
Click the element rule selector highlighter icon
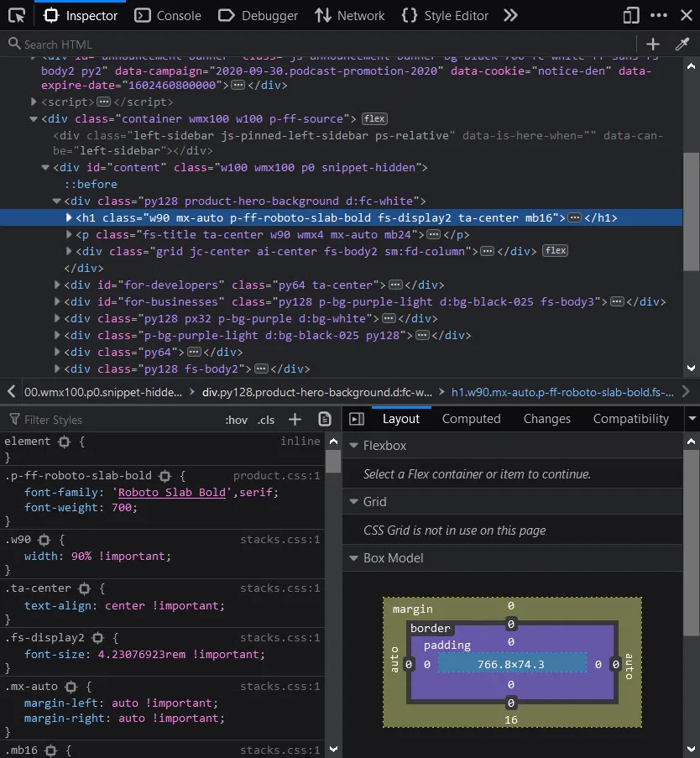(65, 442)
